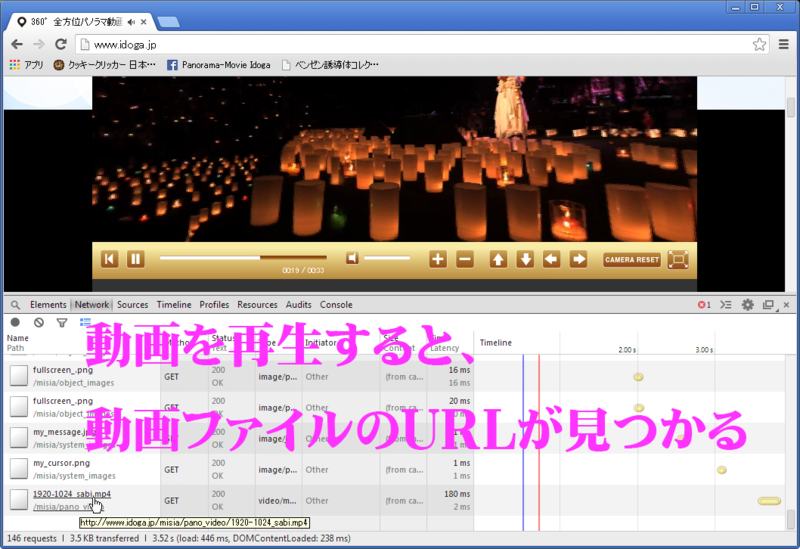Pause the panorama video

pyautogui.click(x=136, y=259)
